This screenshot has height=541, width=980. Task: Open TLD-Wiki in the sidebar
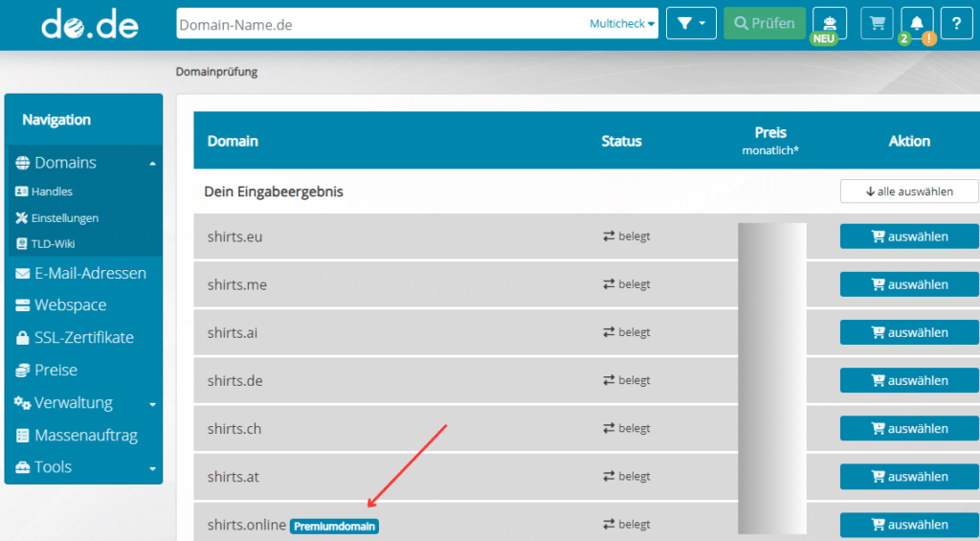pos(54,244)
